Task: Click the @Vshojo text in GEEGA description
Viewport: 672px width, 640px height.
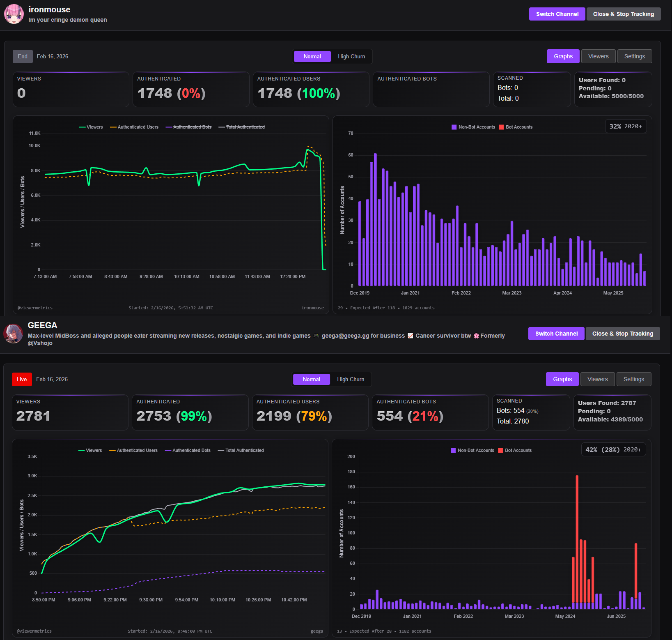Action: coord(40,343)
